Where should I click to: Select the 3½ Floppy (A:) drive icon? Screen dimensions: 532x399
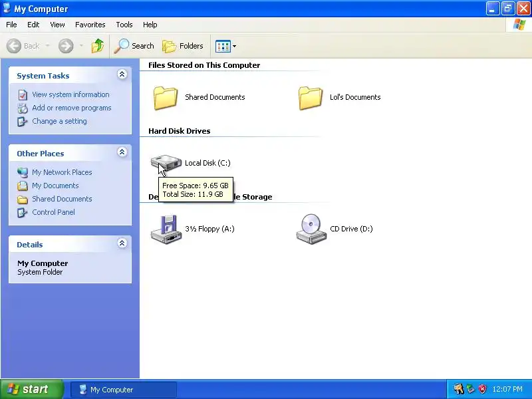click(x=166, y=229)
